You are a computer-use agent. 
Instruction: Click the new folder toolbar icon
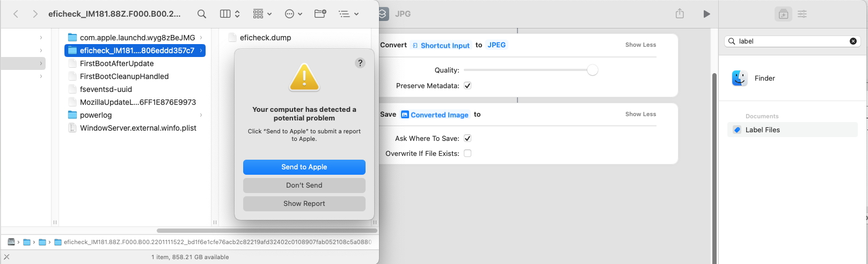pyautogui.click(x=320, y=14)
